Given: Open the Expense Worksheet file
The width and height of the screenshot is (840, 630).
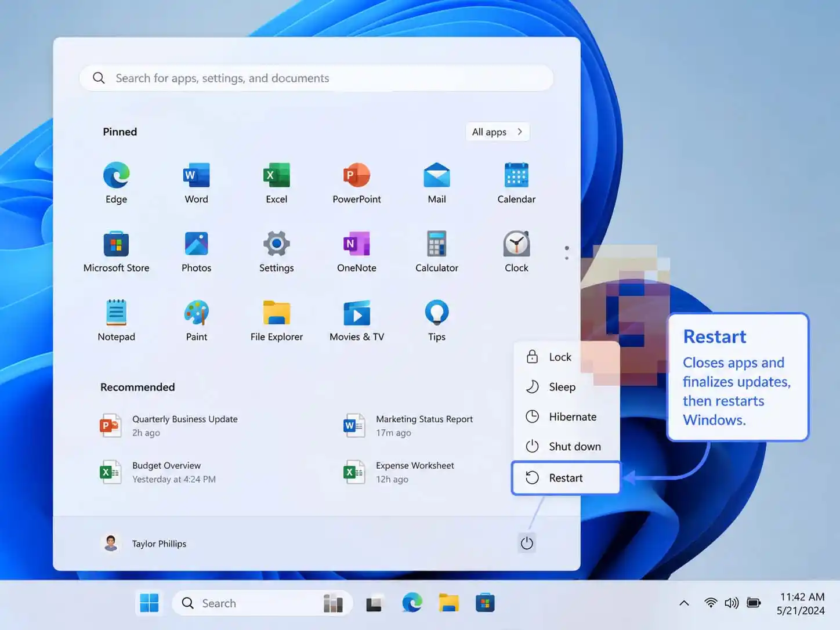Looking at the screenshot, I should tap(399, 472).
